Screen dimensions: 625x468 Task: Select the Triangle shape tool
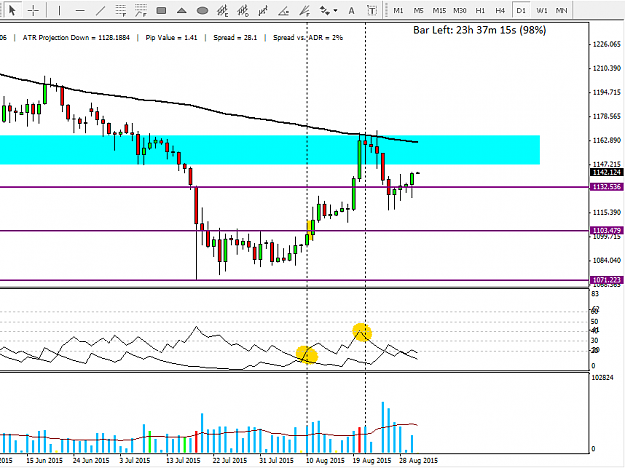click(182, 10)
